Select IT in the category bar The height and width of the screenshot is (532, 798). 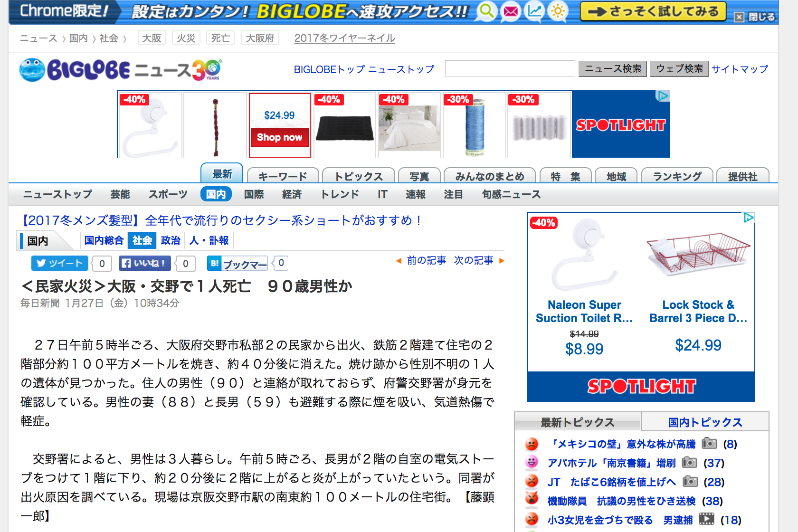(382, 194)
